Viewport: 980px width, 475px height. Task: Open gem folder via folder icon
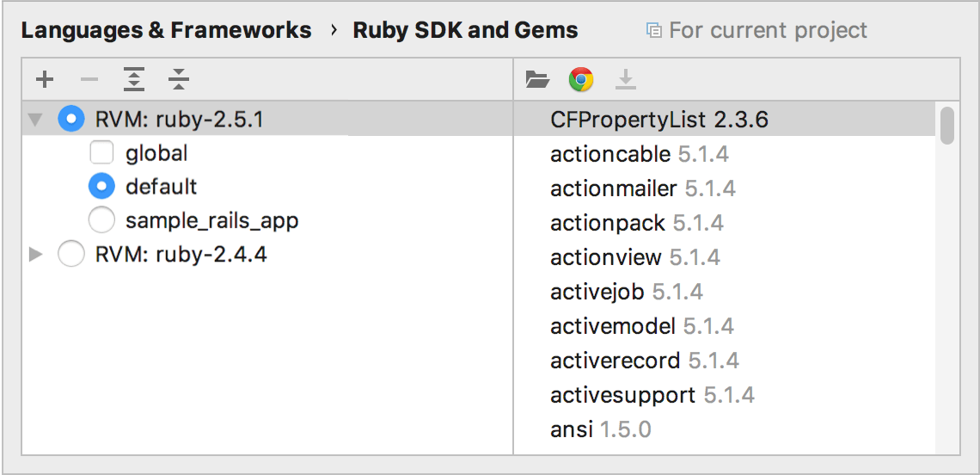[x=537, y=81]
